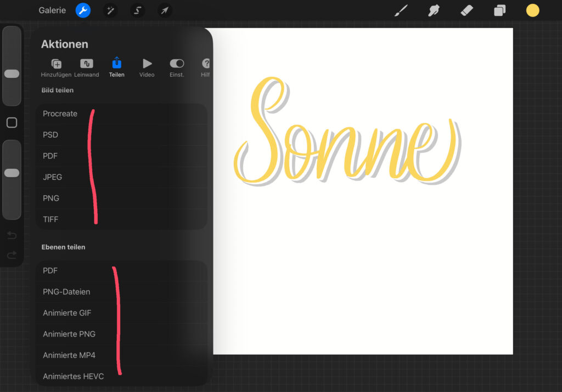Export Animierte MP4
Image resolution: width=562 pixels, height=392 pixels.
point(122,355)
